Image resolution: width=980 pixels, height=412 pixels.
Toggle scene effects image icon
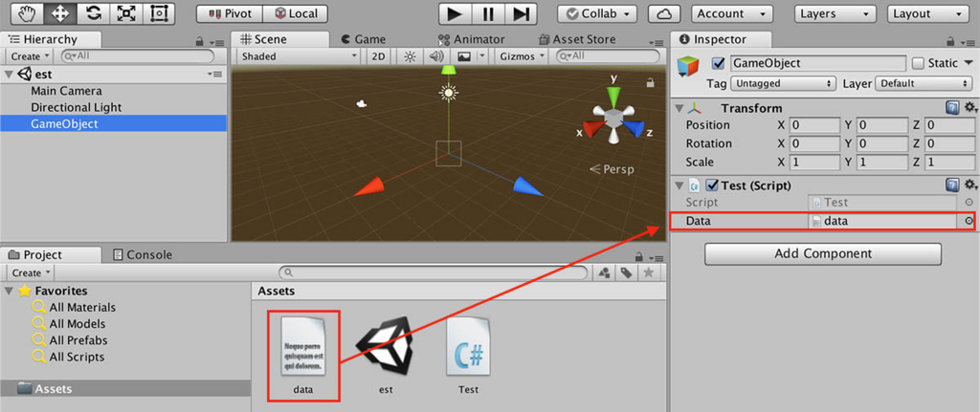[464, 56]
